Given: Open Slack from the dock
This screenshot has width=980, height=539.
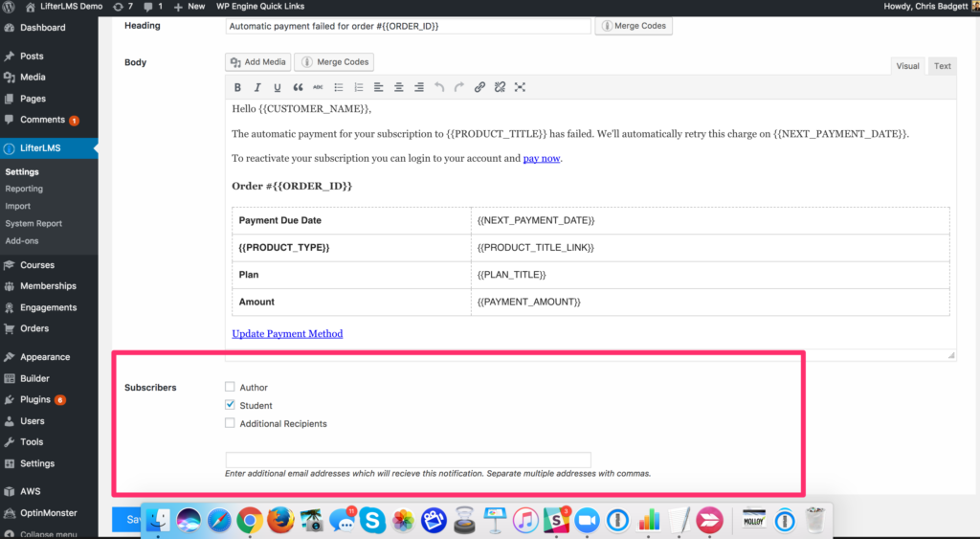Looking at the screenshot, I should click(556, 520).
